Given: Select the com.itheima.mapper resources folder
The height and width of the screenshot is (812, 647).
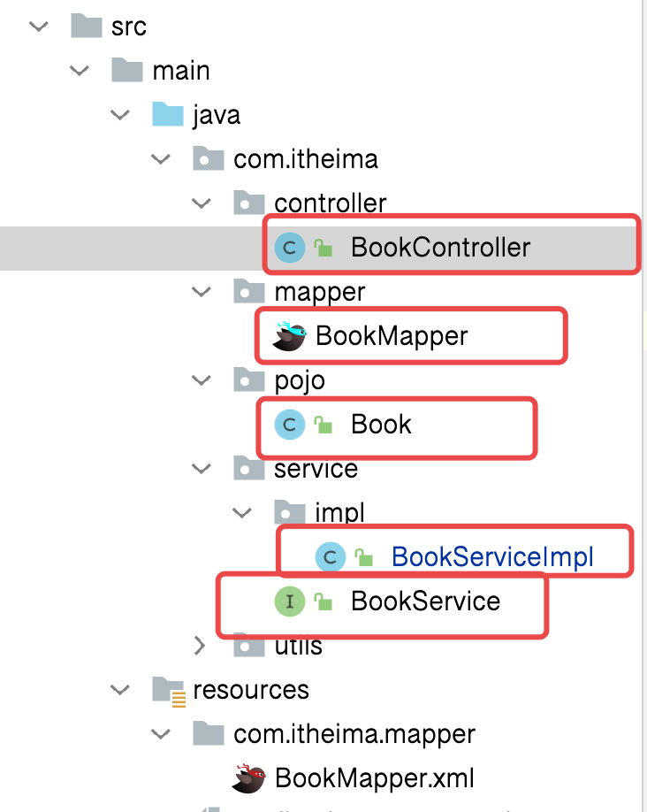Looking at the screenshot, I should tap(354, 734).
